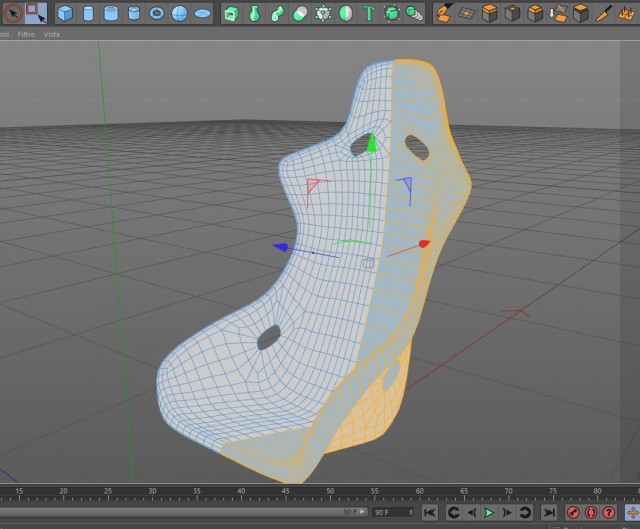Add a Cube primitive
The width and height of the screenshot is (640, 529).
point(65,13)
